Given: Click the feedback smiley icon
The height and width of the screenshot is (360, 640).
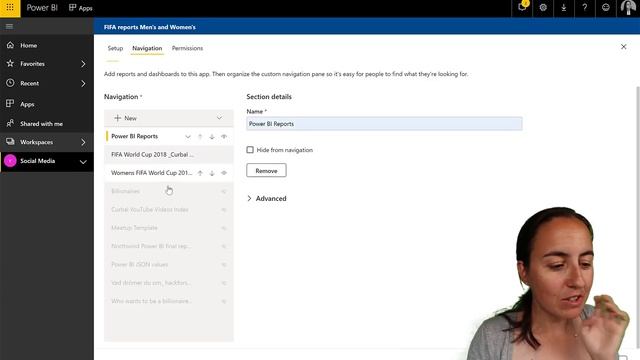Looking at the screenshot, I should tap(606, 7).
